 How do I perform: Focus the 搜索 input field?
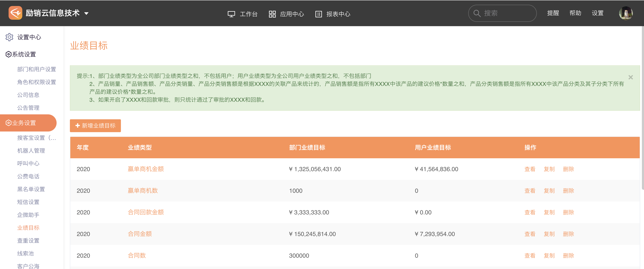point(507,13)
